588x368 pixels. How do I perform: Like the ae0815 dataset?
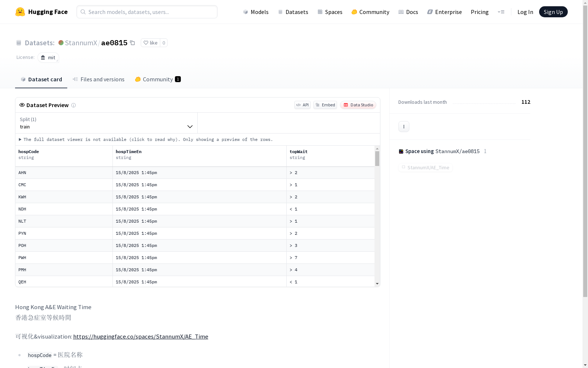click(x=150, y=43)
